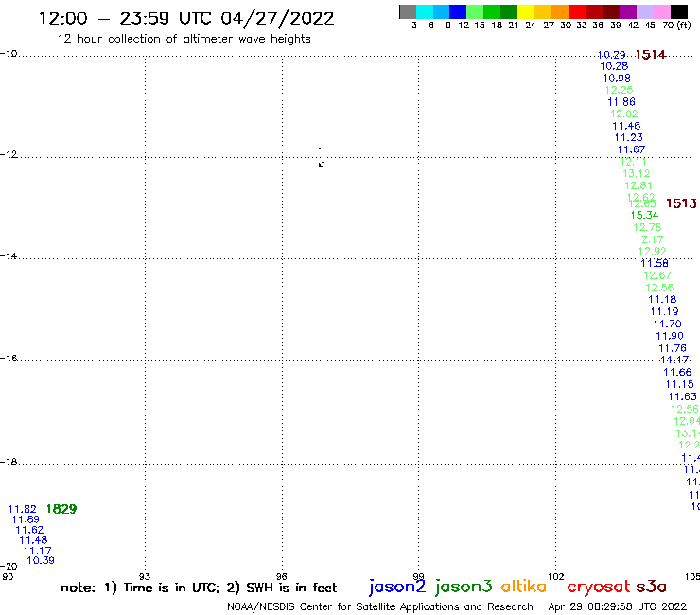
Task: Click the wave height value '11.90'
Action: pos(670,336)
